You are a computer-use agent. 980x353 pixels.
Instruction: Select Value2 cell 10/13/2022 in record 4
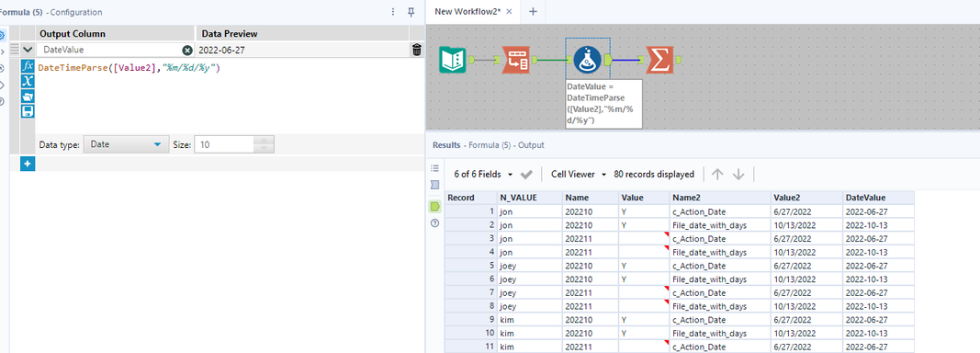(x=806, y=252)
